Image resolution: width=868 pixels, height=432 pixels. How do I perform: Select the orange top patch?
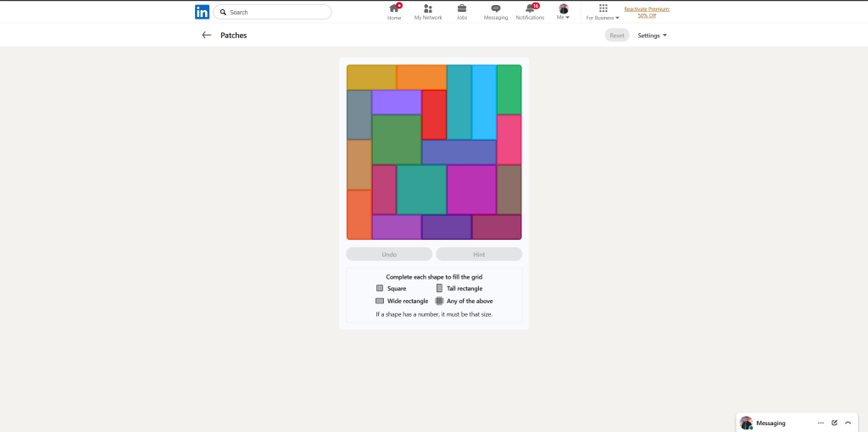click(422, 77)
